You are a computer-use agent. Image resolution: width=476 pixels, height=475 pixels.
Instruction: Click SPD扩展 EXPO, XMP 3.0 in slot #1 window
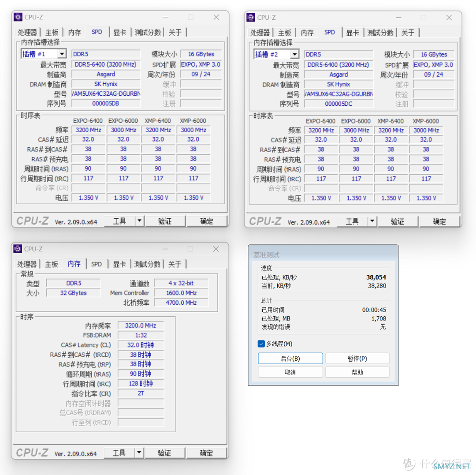click(x=201, y=64)
